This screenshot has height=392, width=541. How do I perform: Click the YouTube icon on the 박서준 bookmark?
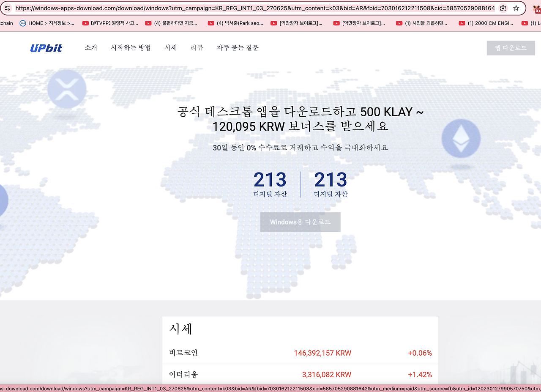(211, 23)
